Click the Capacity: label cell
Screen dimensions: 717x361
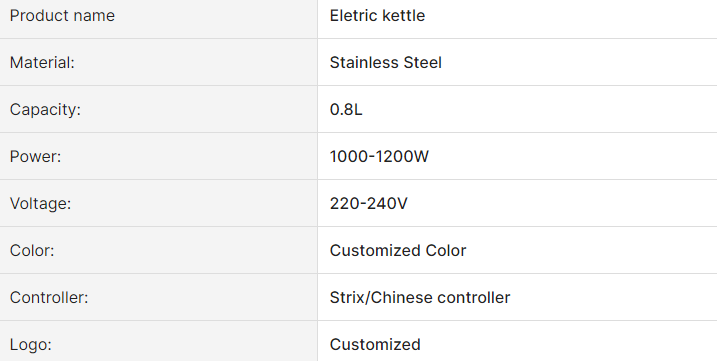(x=159, y=109)
